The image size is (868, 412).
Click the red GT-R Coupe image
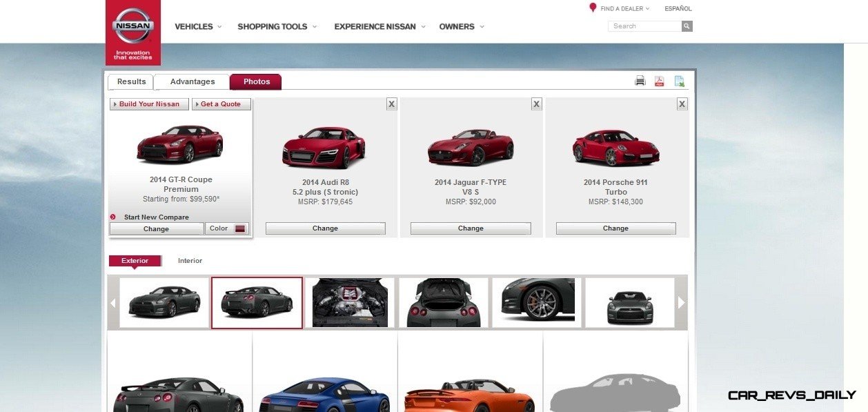click(x=180, y=144)
